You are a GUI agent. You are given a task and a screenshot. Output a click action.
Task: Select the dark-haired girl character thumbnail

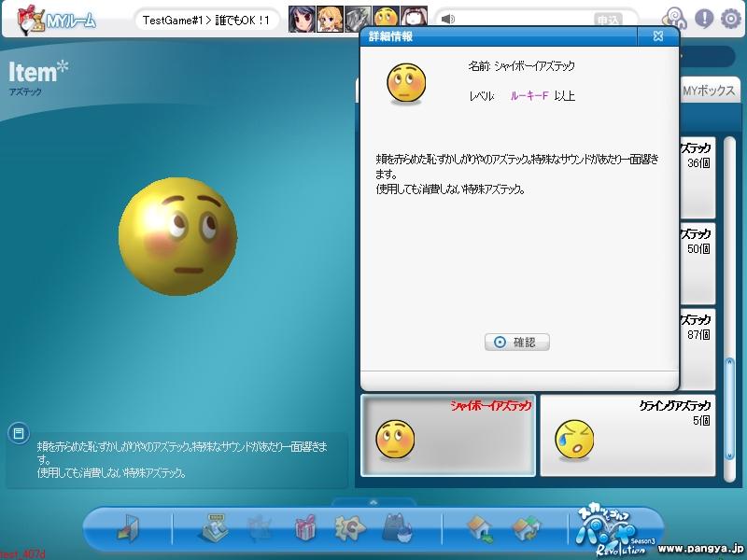click(302, 19)
